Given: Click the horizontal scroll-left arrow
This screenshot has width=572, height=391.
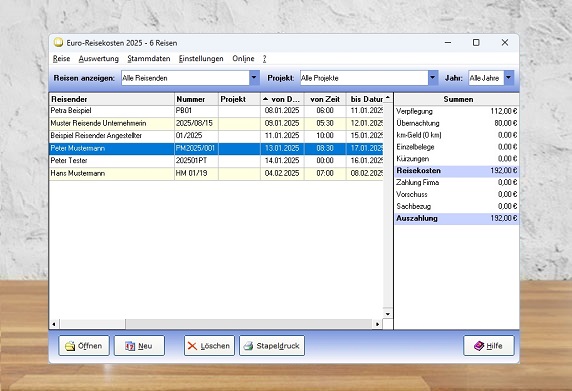Looking at the screenshot, I should pyautogui.click(x=54, y=324).
